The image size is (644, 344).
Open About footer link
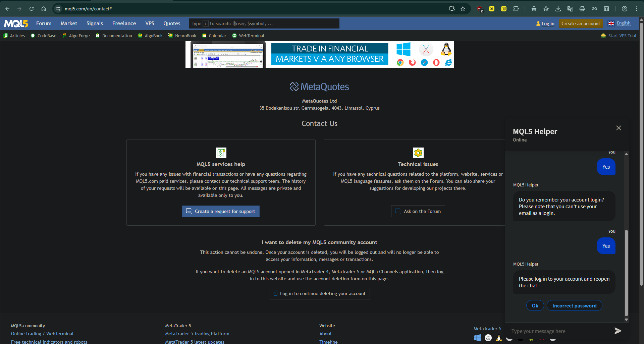tap(325, 334)
